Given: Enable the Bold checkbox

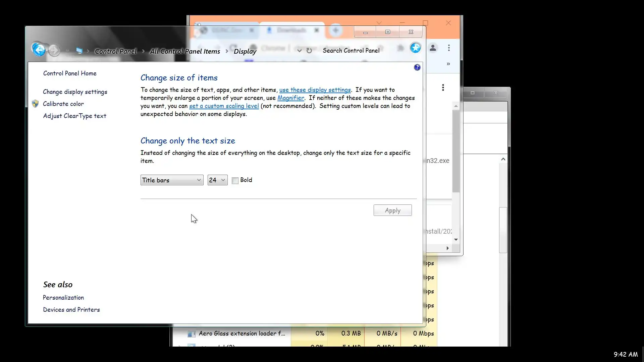Looking at the screenshot, I should coord(235,181).
